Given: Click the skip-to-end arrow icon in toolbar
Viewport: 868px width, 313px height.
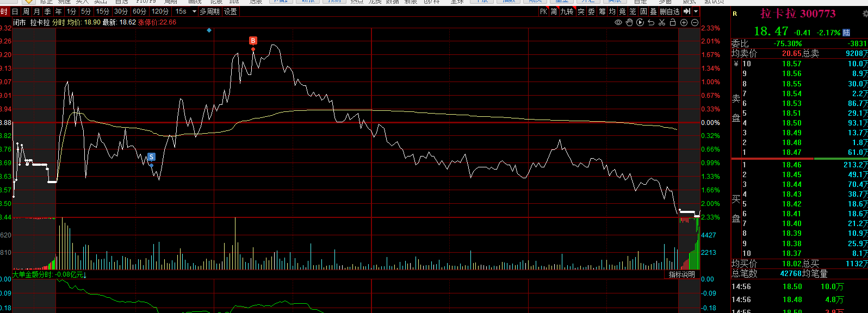Looking at the screenshot, I should (687, 11).
